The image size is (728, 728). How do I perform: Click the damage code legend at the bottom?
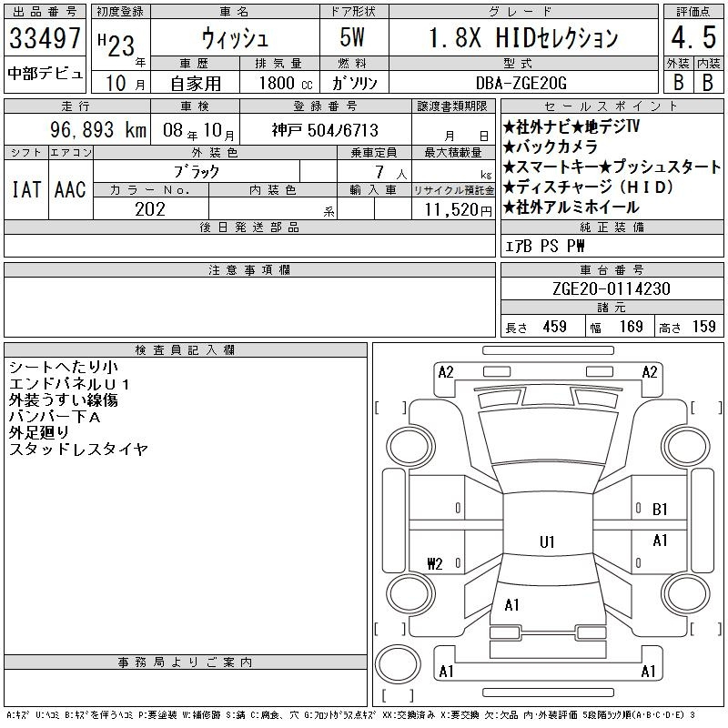click(x=350, y=715)
